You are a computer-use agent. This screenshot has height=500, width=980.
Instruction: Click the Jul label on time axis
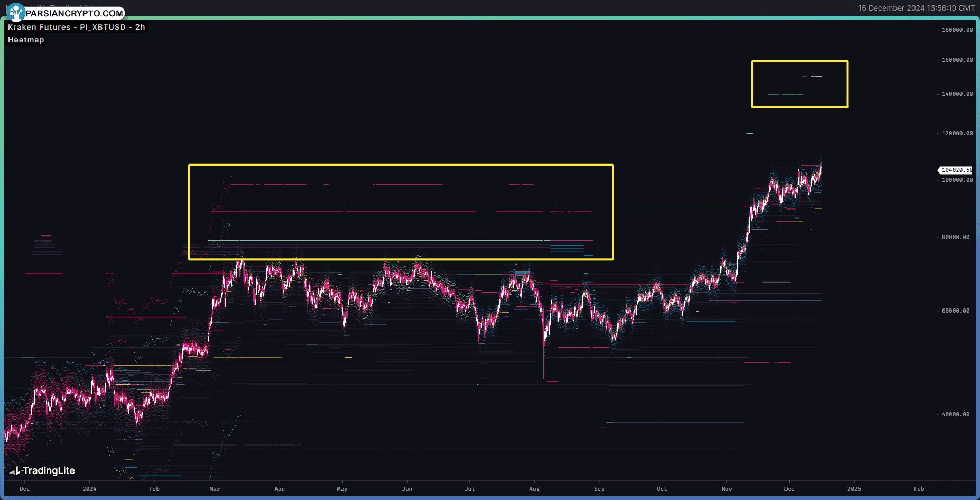click(x=469, y=489)
